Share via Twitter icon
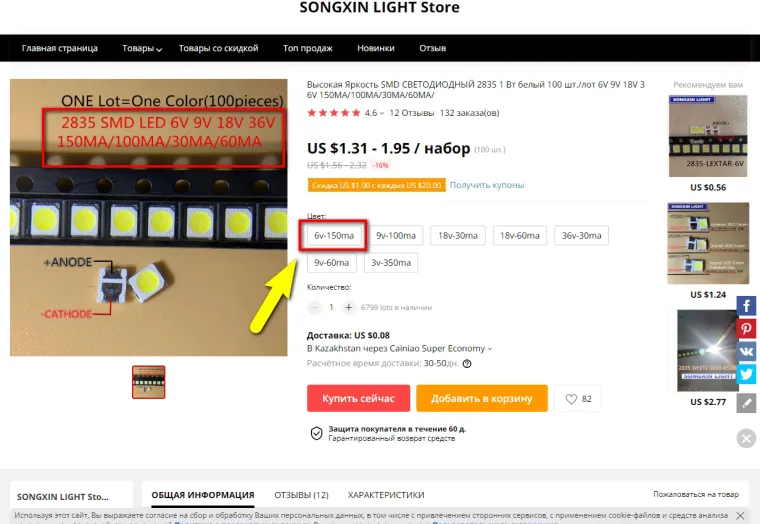 tap(746, 374)
